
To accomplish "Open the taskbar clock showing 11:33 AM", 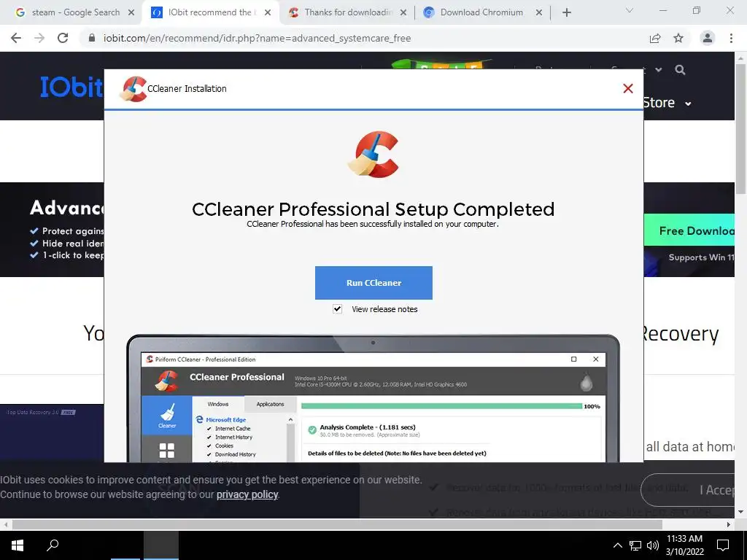I will point(684,545).
